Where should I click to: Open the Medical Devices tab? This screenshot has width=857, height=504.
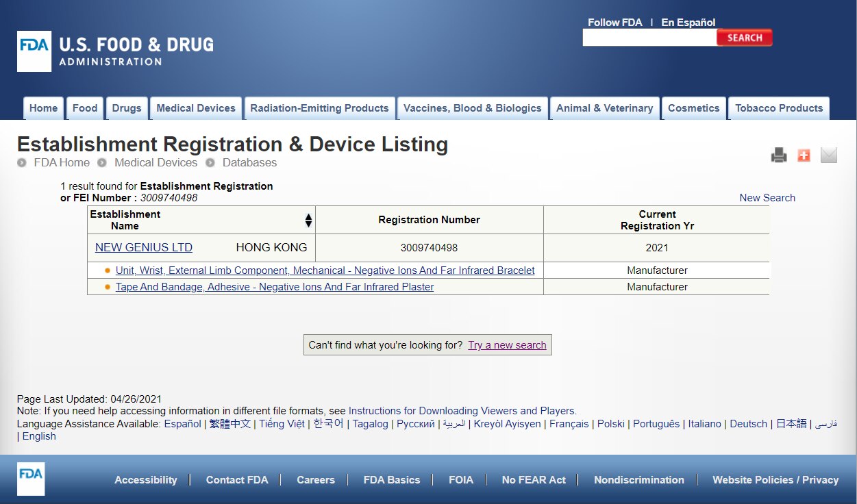pyautogui.click(x=196, y=108)
